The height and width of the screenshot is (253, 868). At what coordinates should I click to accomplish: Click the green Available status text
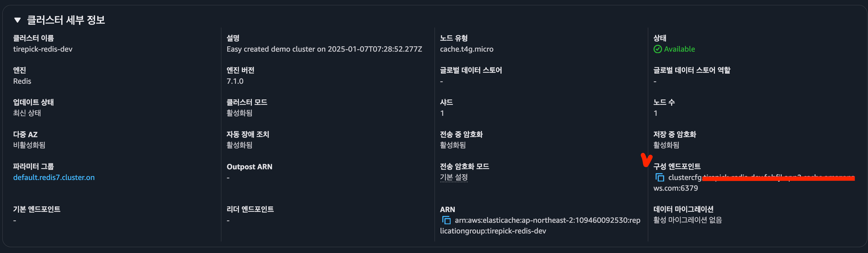(679, 49)
